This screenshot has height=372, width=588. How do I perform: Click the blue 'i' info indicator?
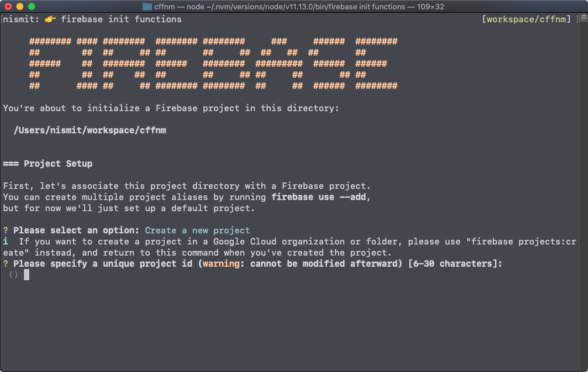6,241
